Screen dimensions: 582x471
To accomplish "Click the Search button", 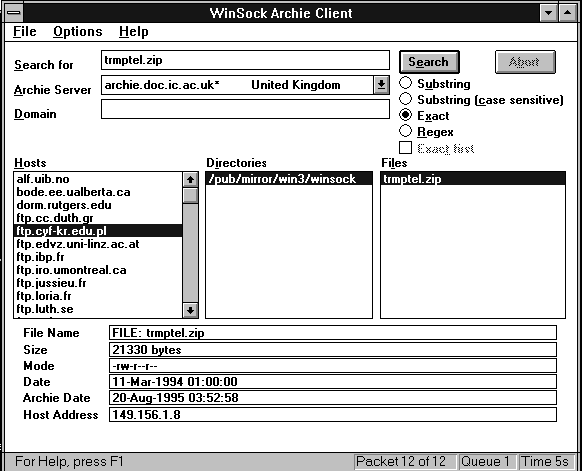I will coord(429,62).
